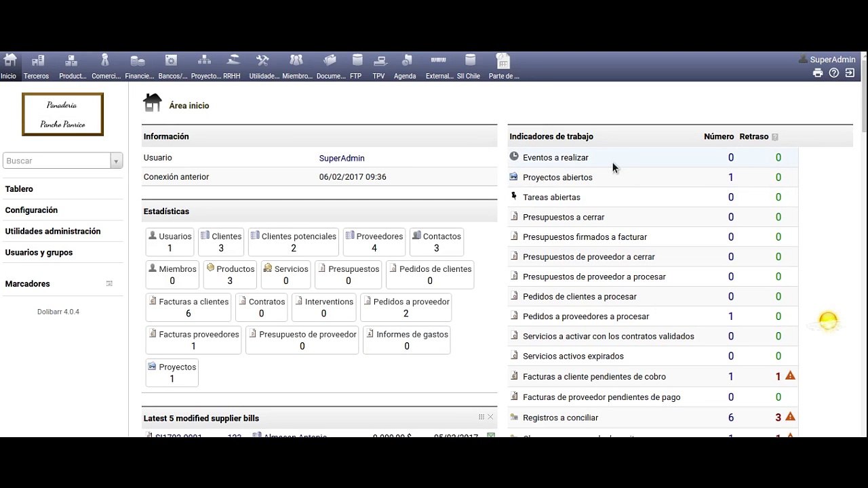Open the Proyectos statistics box
The width and height of the screenshot is (868, 488).
point(172,372)
